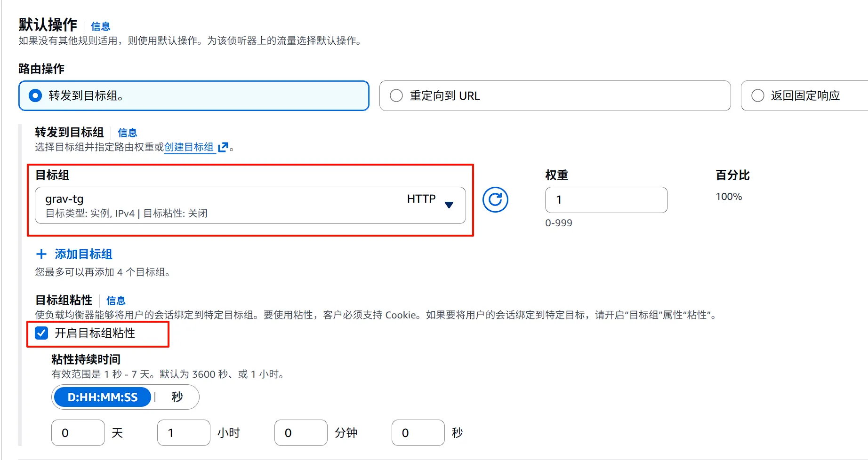
Task: Switch sticky duration format to 秒
Action: tap(177, 397)
